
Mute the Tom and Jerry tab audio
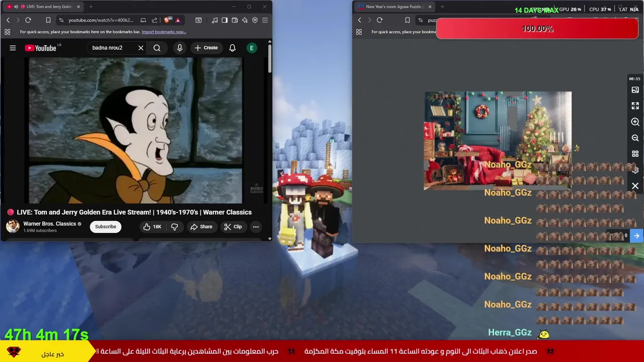(16, 7)
